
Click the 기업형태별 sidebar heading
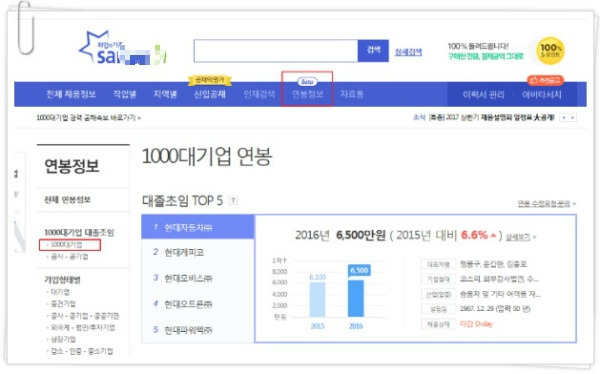click(x=62, y=280)
